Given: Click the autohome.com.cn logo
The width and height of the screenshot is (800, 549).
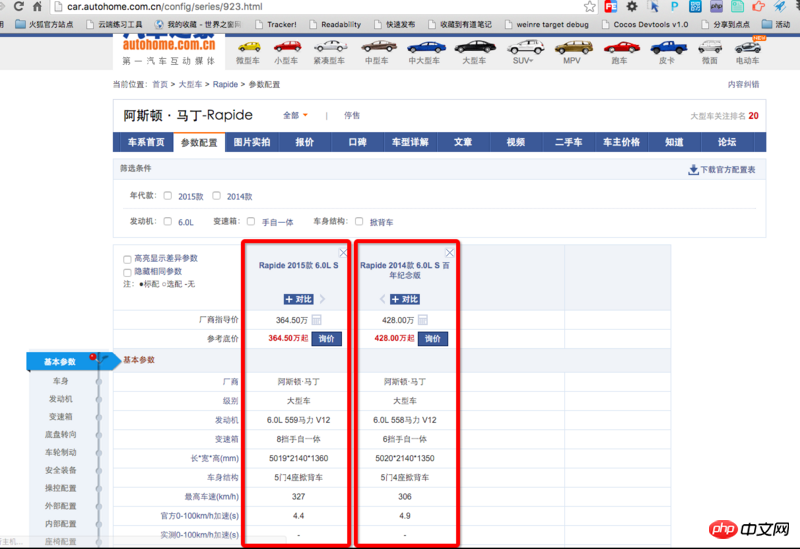Looking at the screenshot, I should pyautogui.click(x=169, y=44).
